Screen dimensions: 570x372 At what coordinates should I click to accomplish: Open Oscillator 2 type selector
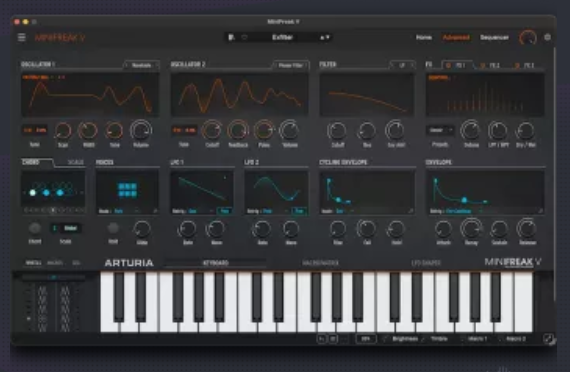point(291,65)
